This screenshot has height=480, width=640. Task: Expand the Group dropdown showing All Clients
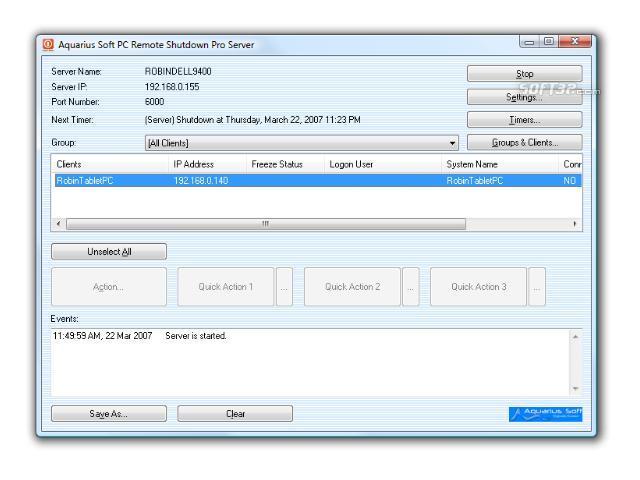pos(302,143)
